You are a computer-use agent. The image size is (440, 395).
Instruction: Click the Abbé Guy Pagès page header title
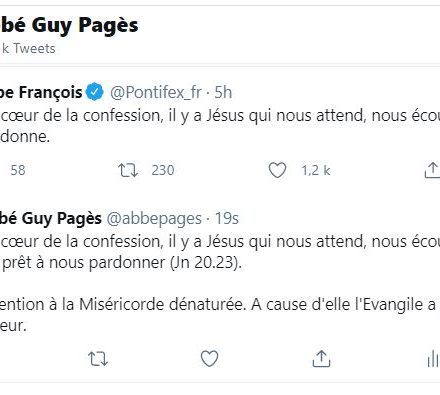tap(69, 25)
